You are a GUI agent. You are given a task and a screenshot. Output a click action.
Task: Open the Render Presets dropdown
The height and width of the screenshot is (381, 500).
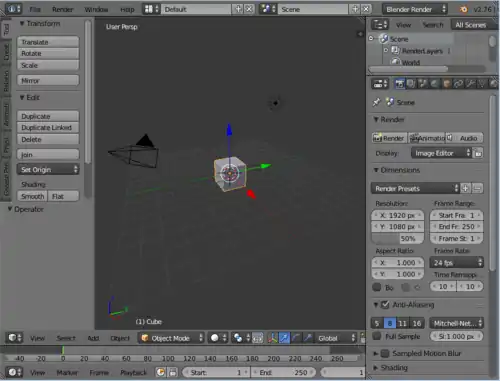(x=415, y=188)
